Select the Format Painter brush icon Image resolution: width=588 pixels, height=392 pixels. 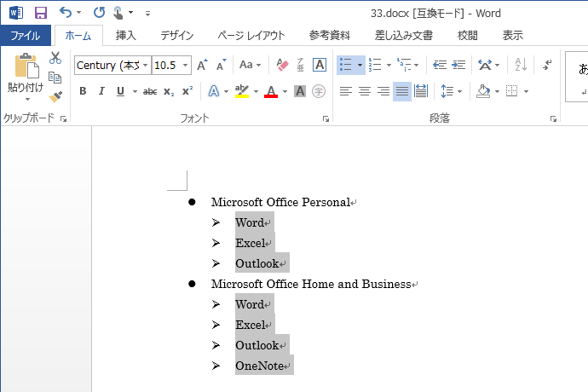coord(55,97)
